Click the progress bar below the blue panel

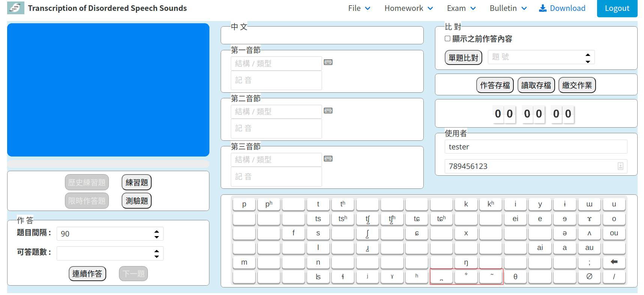click(108, 164)
